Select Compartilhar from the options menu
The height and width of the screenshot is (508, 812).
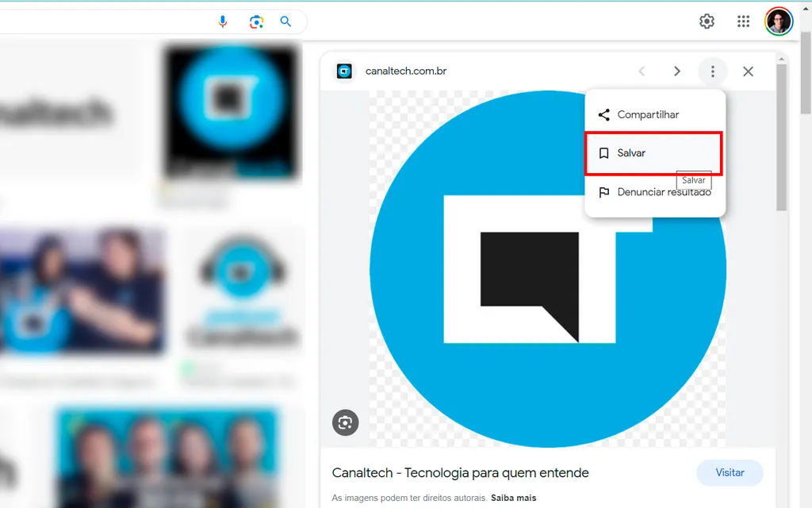tap(648, 114)
